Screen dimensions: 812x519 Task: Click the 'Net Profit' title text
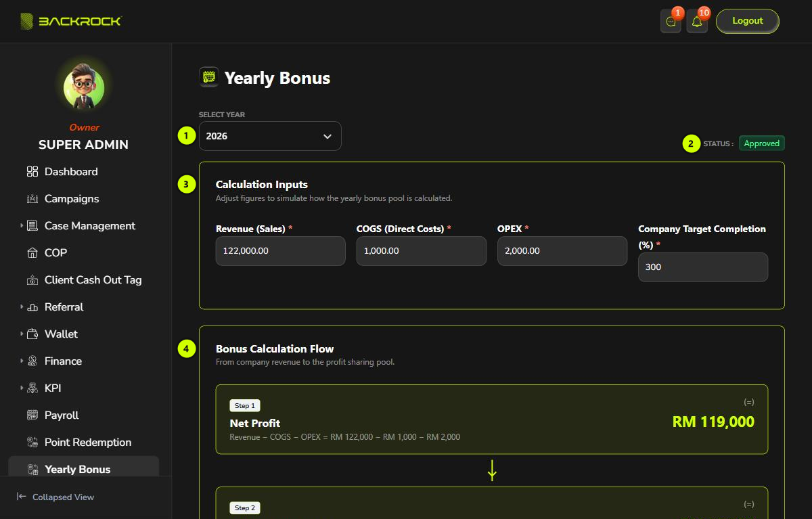[255, 424]
